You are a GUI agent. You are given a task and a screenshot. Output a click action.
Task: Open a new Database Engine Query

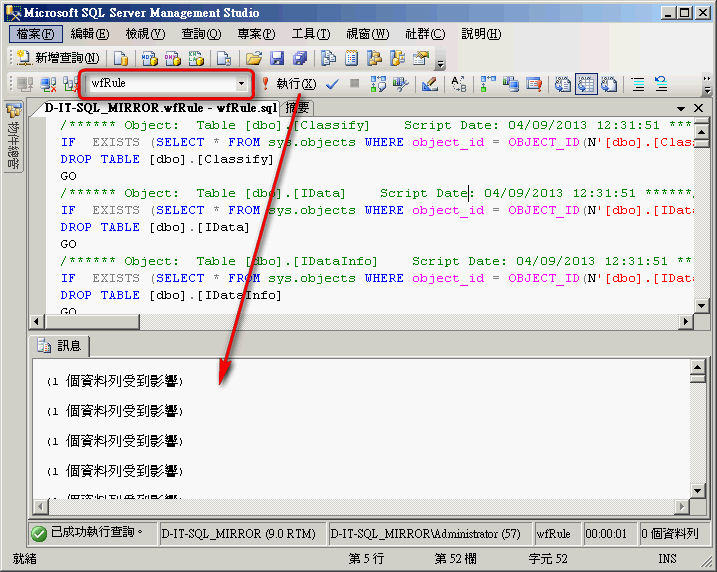tap(121, 58)
